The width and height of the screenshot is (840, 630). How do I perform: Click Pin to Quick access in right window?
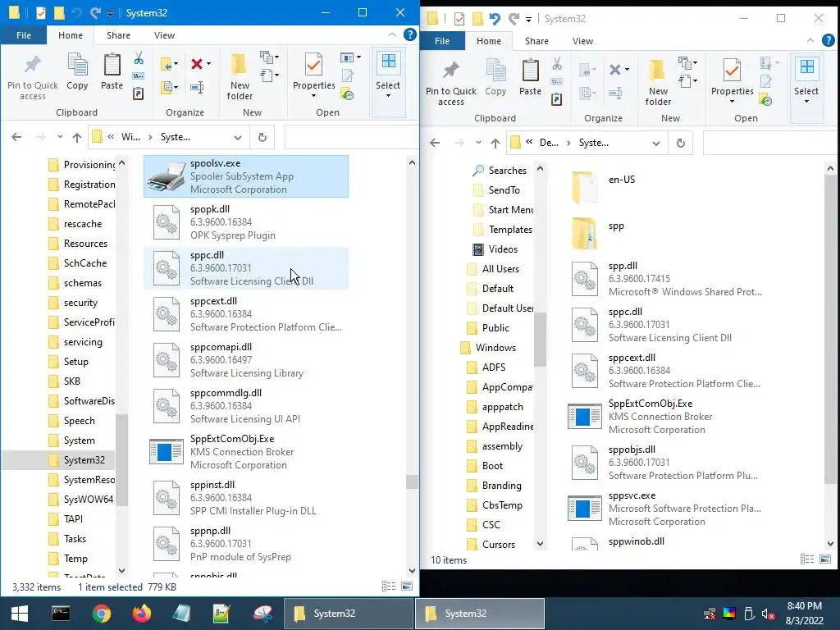pyautogui.click(x=451, y=84)
